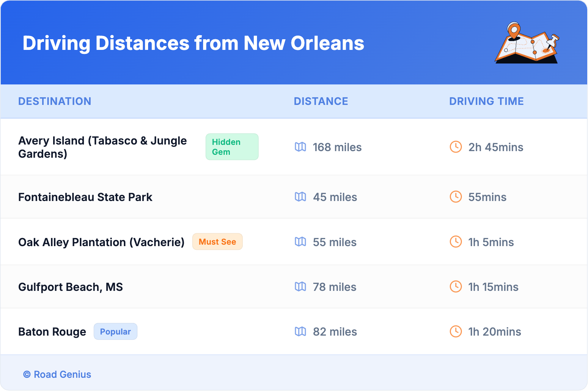
Task: Click the clock icon next to 1h 20mins
Action: point(456,332)
